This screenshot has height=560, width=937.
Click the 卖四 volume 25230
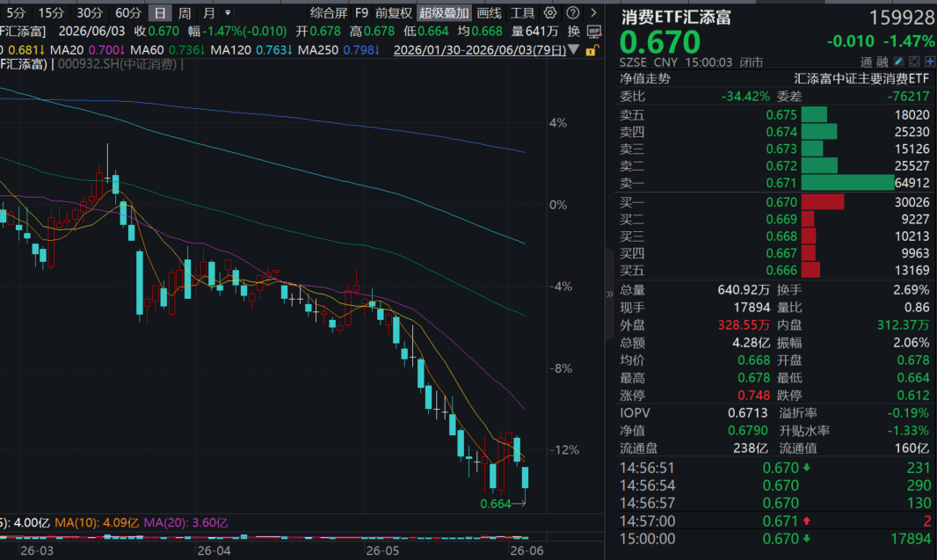[x=912, y=132]
